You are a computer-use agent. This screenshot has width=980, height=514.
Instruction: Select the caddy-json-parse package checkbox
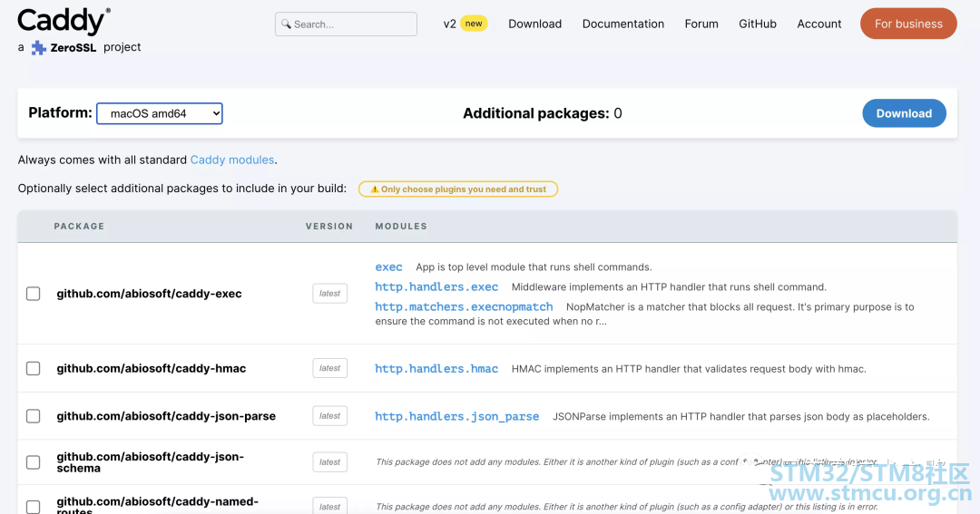click(x=34, y=416)
